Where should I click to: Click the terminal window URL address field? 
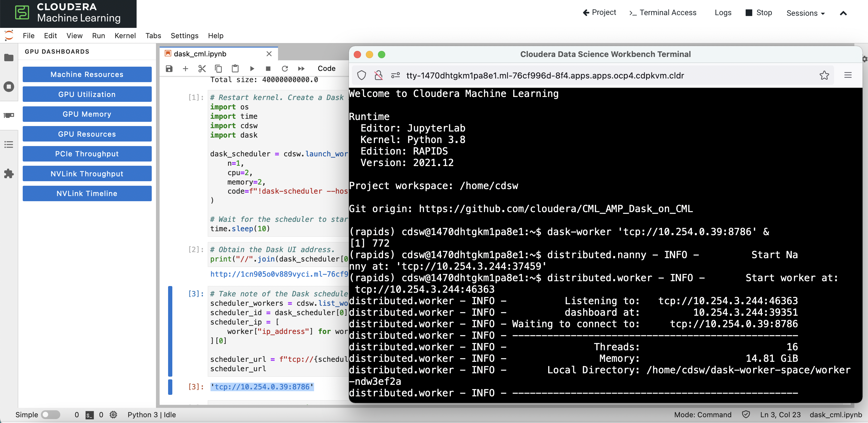click(545, 75)
